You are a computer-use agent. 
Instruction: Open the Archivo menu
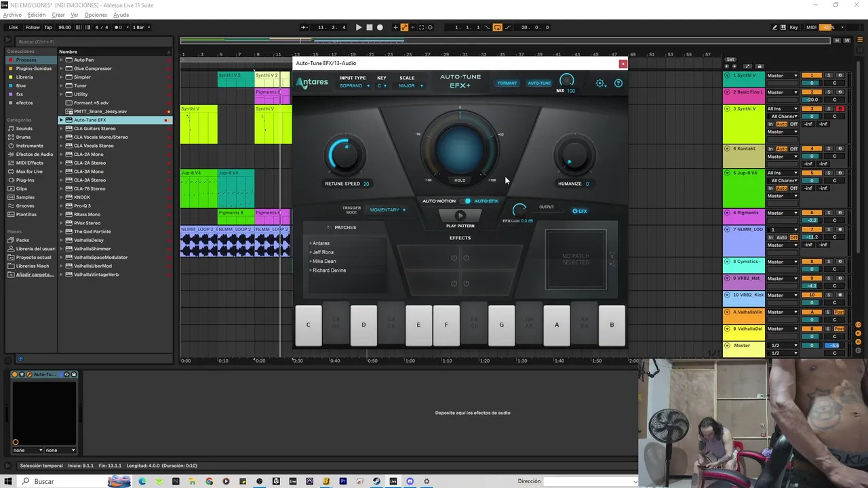12,15
